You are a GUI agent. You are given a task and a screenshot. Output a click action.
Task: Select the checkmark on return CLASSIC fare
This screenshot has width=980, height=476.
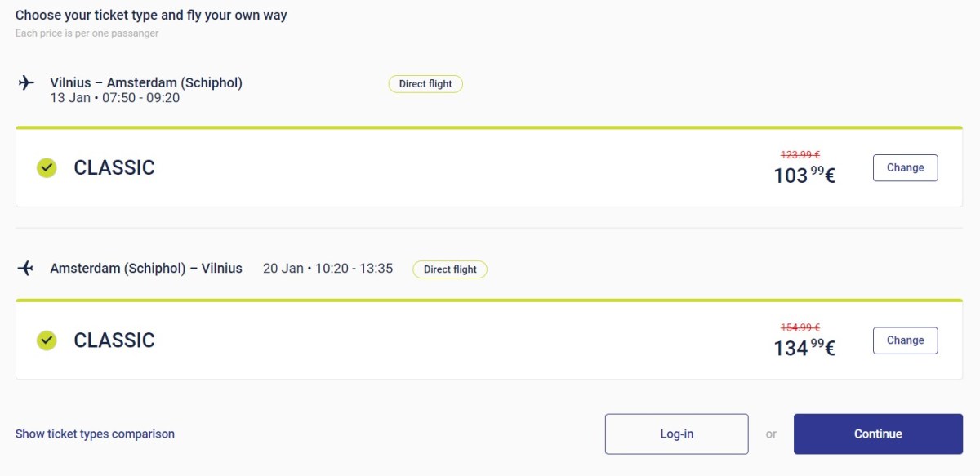47,340
